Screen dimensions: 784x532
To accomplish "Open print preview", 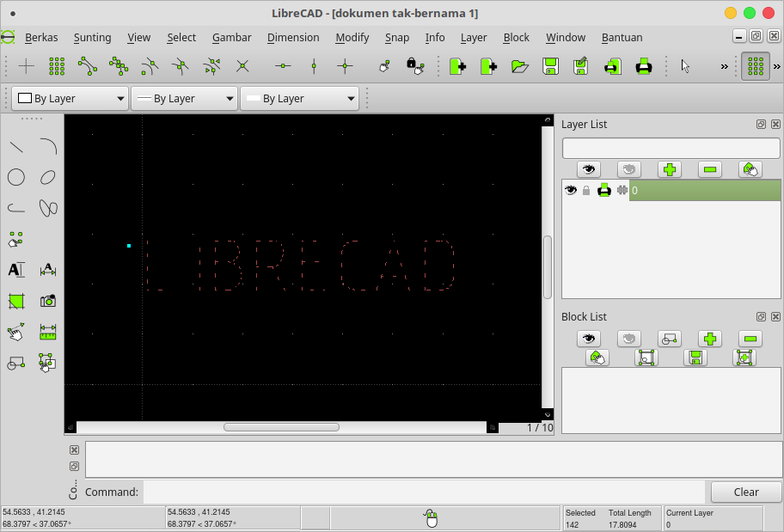I will coord(612,66).
